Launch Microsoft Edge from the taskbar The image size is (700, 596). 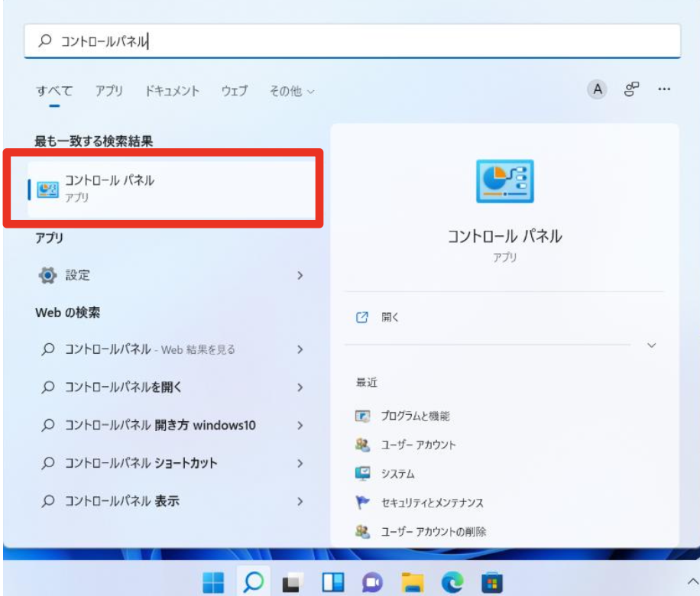pos(452,583)
